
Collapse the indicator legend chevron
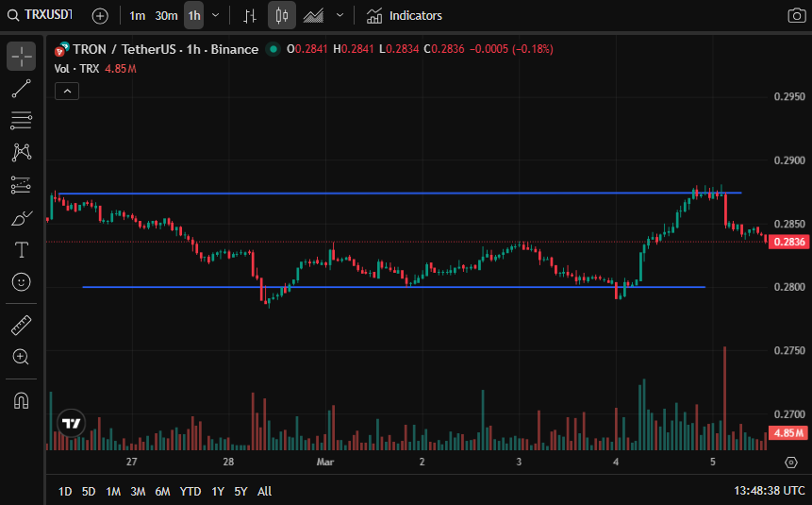pos(67,92)
